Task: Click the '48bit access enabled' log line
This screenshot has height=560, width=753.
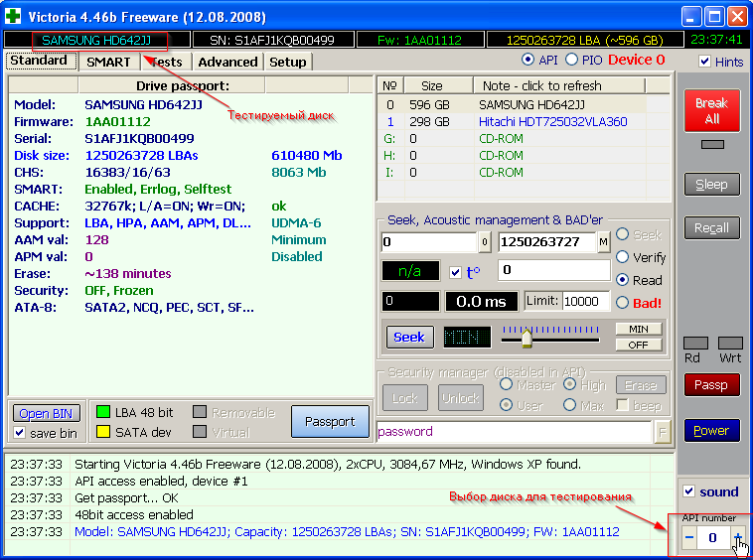Action: [x=134, y=515]
